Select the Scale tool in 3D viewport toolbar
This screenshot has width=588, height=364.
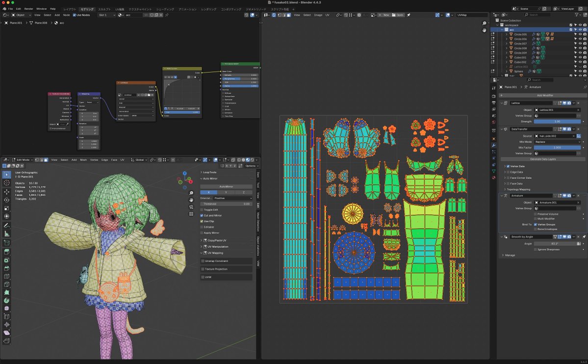(6, 208)
